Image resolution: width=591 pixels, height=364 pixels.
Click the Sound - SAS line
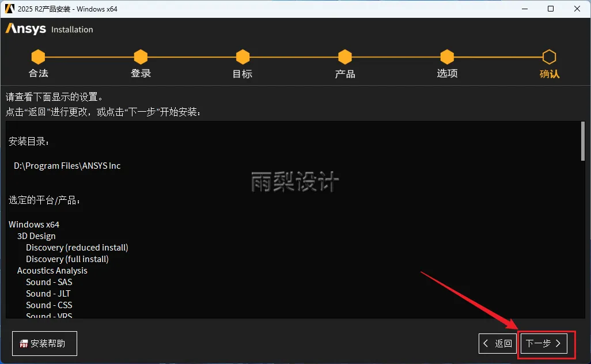(x=49, y=282)
